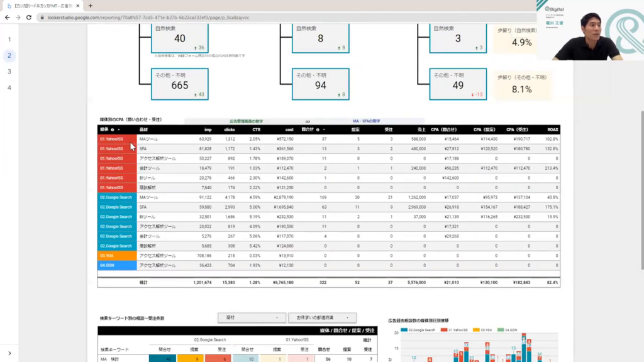Open the 商材 filter dropdown
This screenshot has height=362, width=644.
pyautogui.click(x=252, y=318)
